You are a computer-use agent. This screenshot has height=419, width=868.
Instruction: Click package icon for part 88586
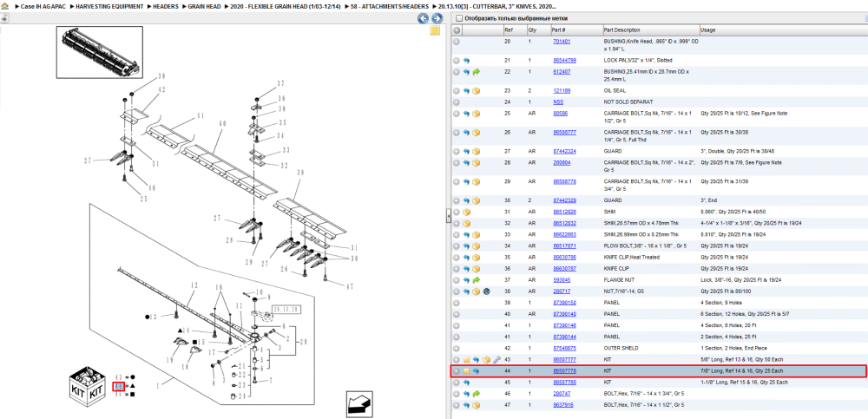click(476, 114)
